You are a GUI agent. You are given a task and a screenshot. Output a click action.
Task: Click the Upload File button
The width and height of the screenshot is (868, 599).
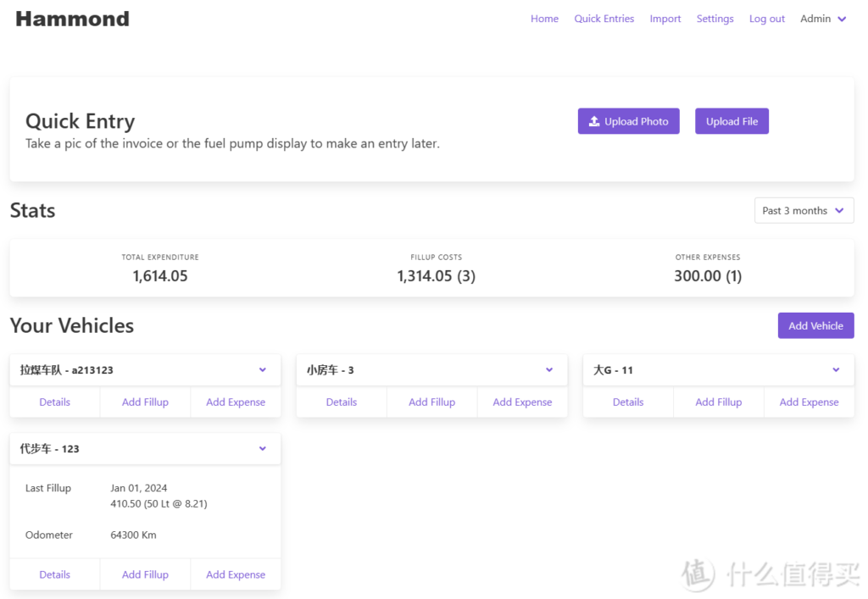pyautogui.click(x=732, y=121)
